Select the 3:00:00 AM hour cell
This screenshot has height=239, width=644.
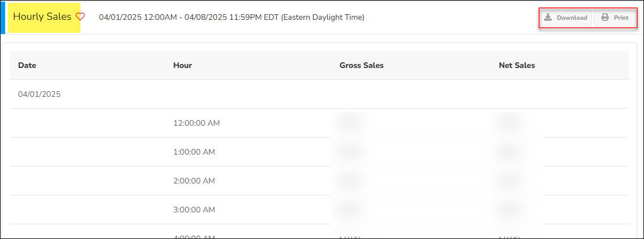coord(194,210)
